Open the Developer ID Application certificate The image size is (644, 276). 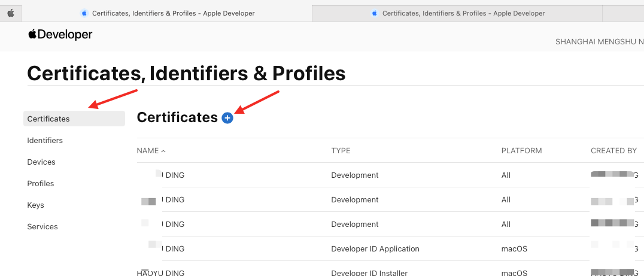tap(375, 248)
